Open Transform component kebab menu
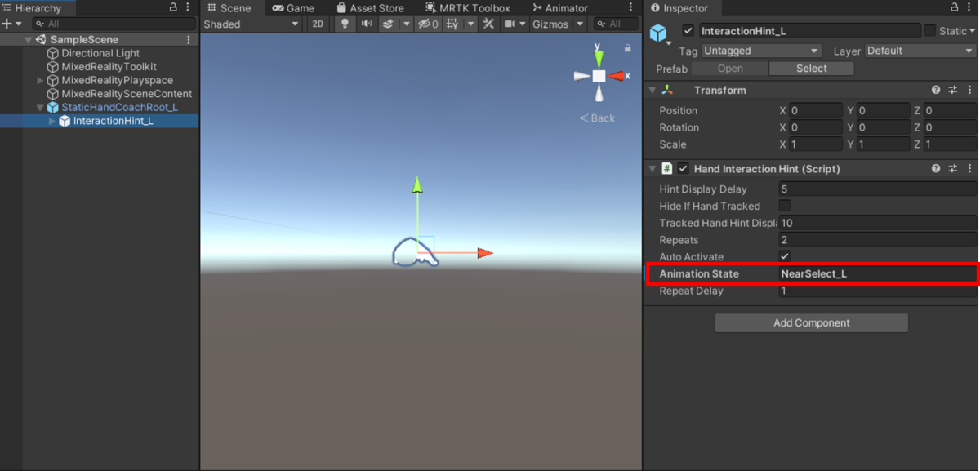 969,90
